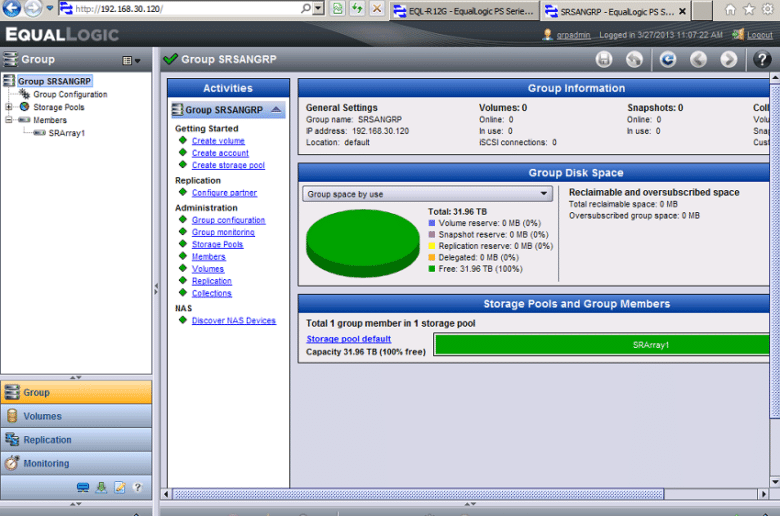Viewport: 780px width, 516px height.
Task: Click the vertical scrollbar down arrow
Action: [x=775, y=481]
